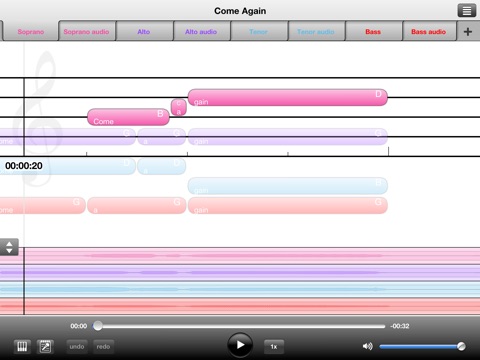Open the Alto tab
The image size is (480, 360).
pyautogui.click(x=144, y=31)
